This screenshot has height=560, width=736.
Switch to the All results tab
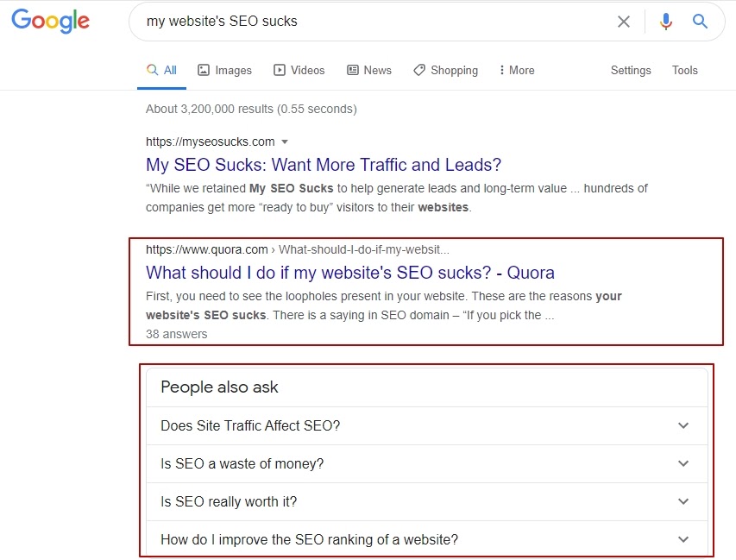[x=161, y=71]
